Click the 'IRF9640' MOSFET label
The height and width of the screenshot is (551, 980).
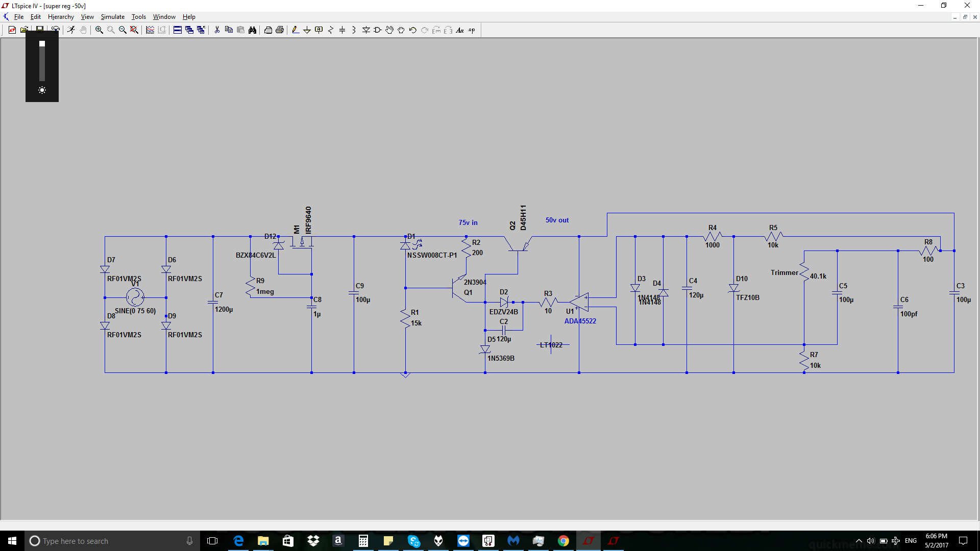pos(308,220)
